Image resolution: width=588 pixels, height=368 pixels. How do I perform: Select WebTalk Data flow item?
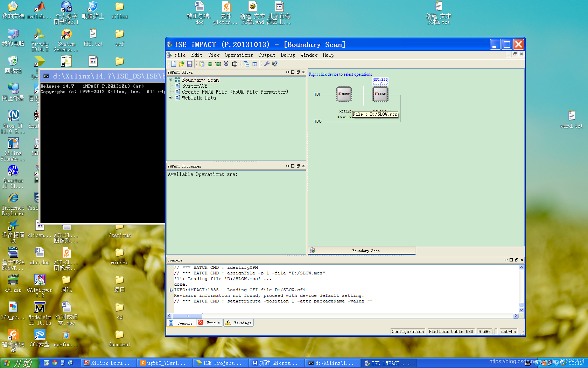199,98
